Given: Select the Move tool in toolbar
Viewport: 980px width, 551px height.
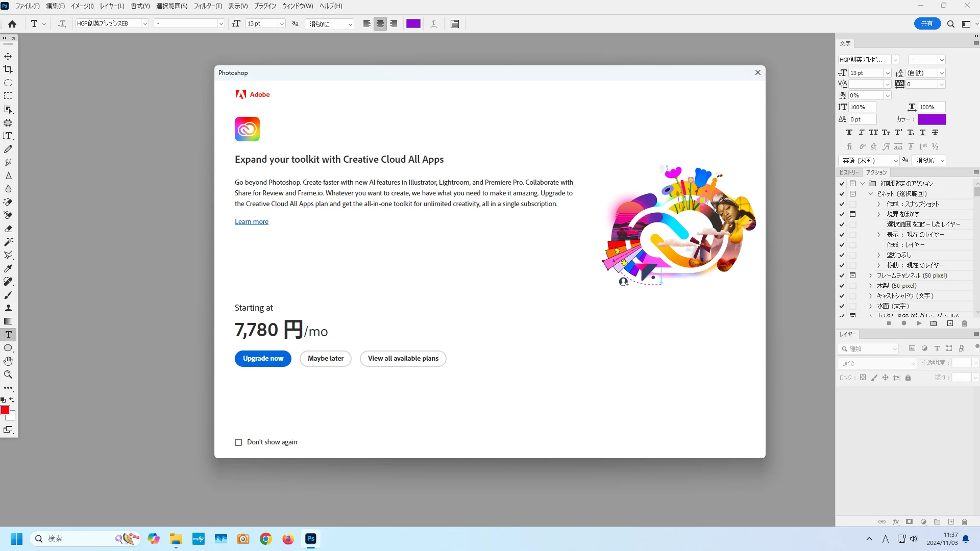Looking at the screenshot, I should click(8, 56).
